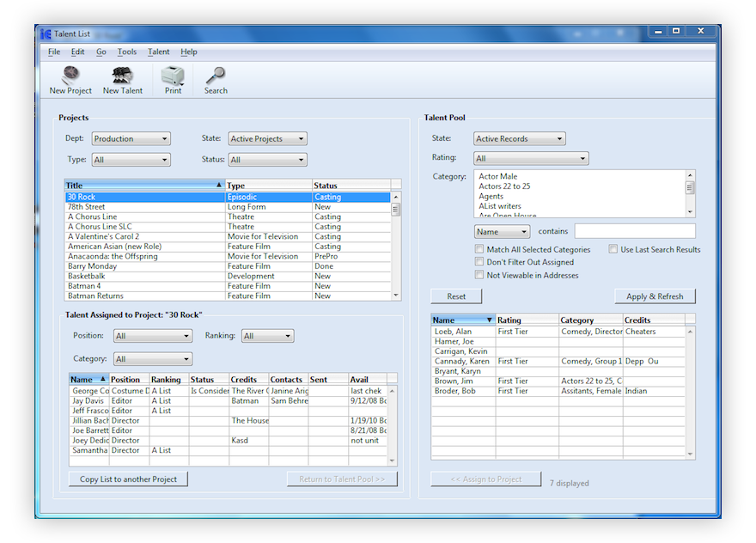Enable Match All Selected Categories checkbox

pyautogui.click(x=479, y=249)
